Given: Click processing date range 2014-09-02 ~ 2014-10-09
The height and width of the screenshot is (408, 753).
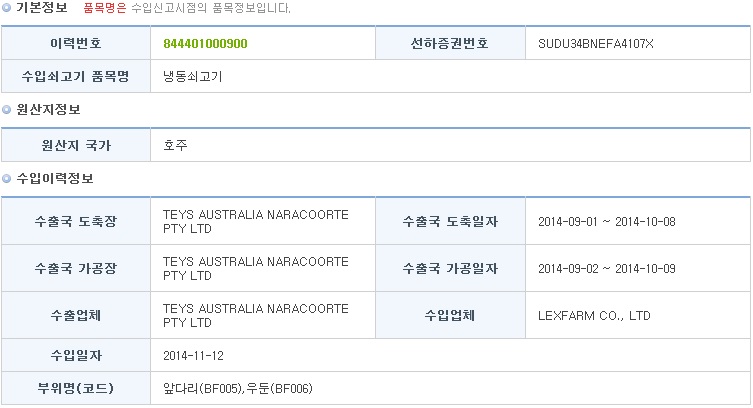Looking at the screenshot, I should pos(607,269).
